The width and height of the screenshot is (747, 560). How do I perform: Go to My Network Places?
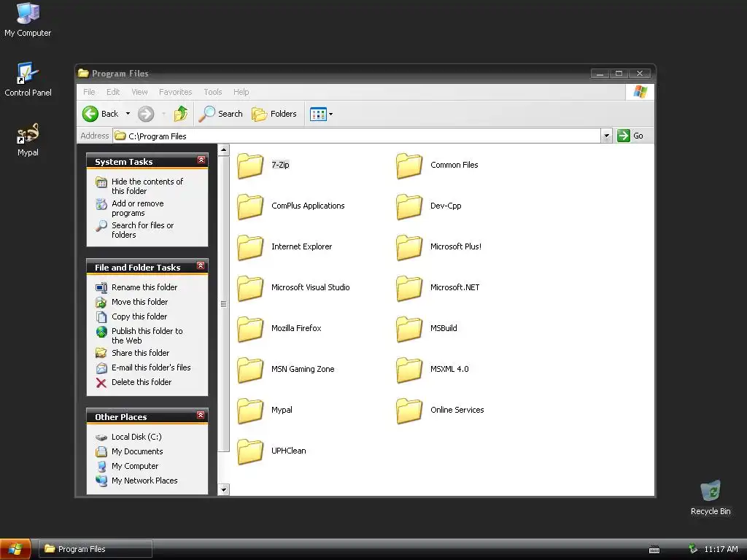coord(136,481)
